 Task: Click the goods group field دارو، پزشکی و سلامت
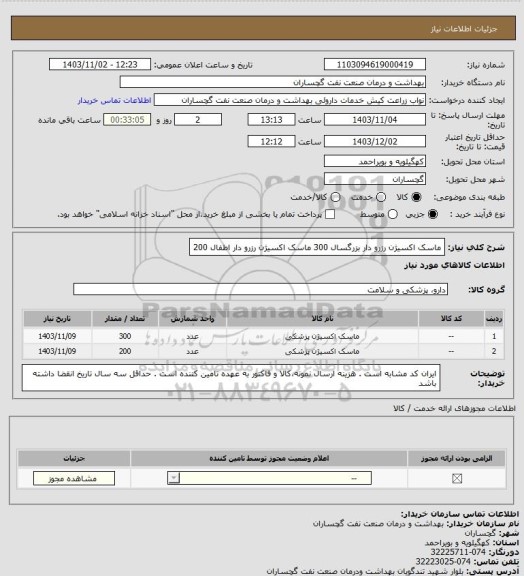tap(261, 289)
